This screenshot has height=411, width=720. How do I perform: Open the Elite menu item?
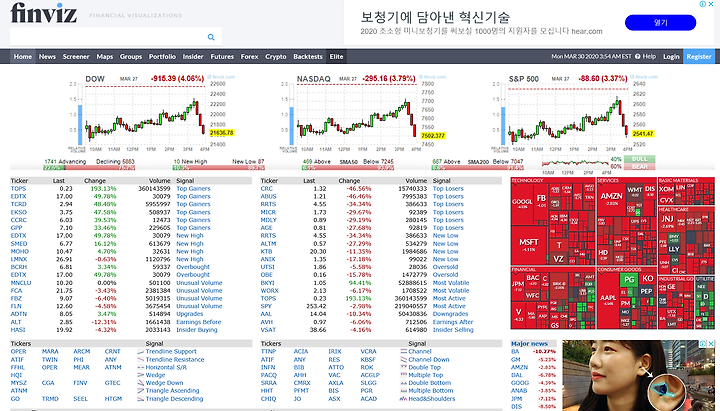point(336,56)
